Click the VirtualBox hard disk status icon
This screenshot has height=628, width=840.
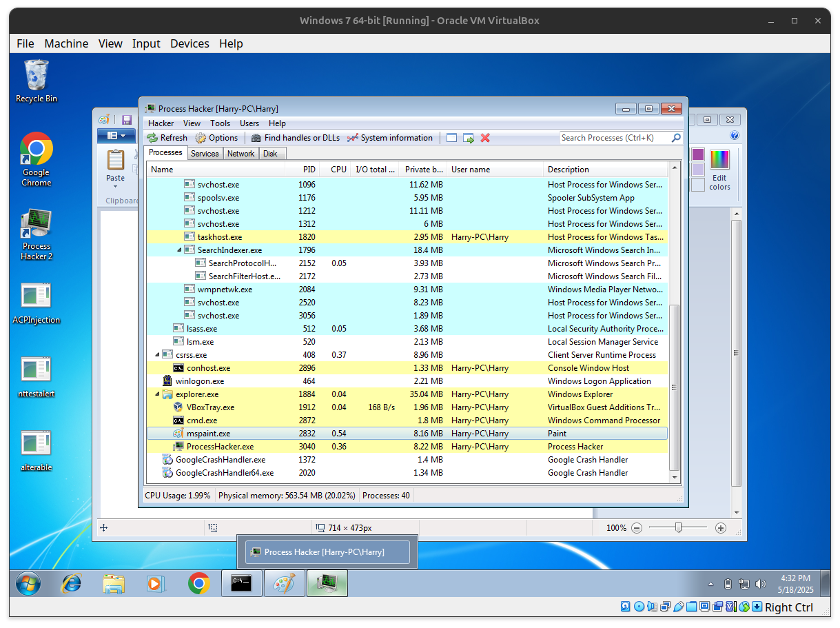click(x=626, y=607)
